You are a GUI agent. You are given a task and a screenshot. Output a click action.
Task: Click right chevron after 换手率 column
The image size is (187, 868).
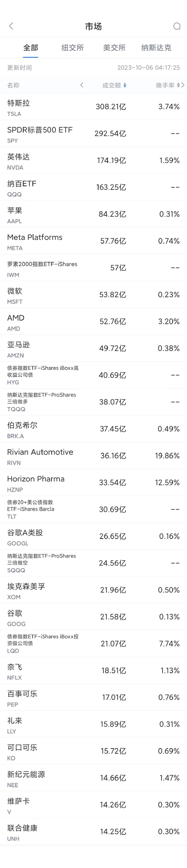coord(183,85)
